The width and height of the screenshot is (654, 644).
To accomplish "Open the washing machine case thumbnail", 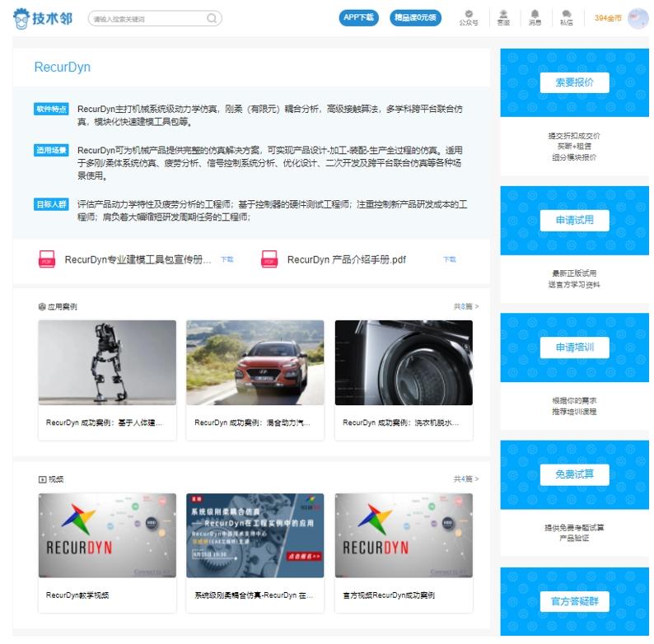I will (x=404, y=362).
